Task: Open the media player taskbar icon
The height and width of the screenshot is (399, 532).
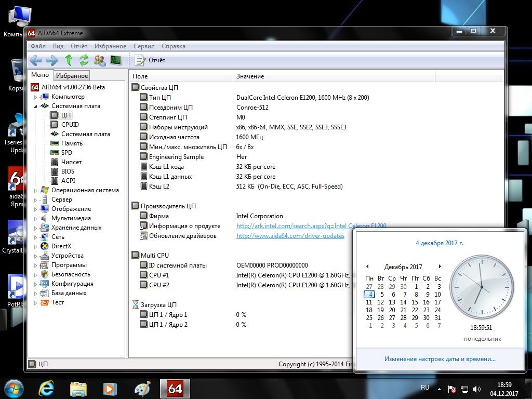Action: [110, 389]
